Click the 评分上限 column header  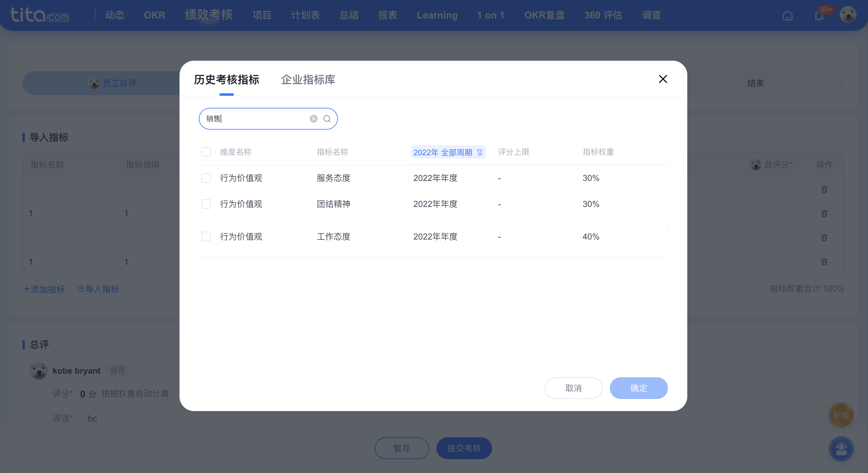(513, 152)
